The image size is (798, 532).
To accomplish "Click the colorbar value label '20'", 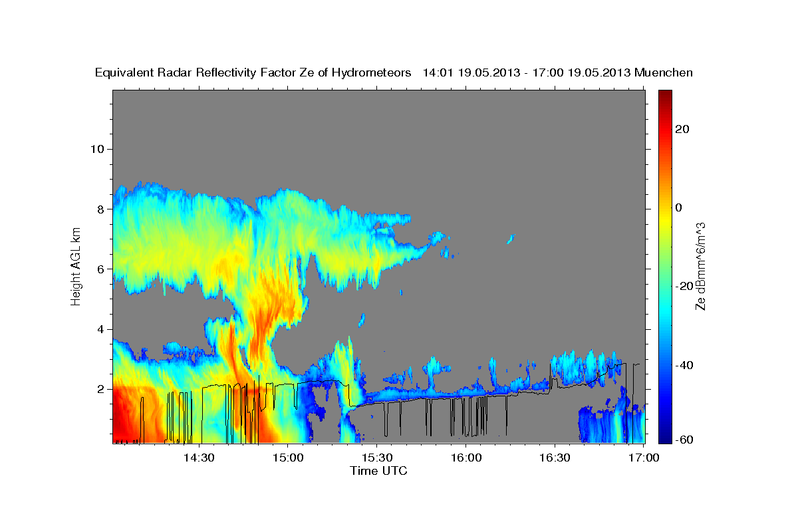I will click(x=682, y=129).
